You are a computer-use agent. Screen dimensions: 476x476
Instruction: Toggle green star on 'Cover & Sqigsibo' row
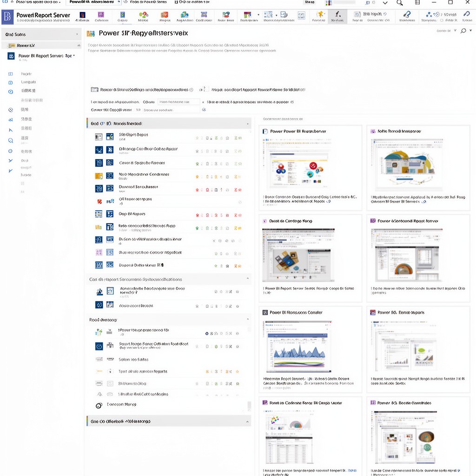[197, 164]
